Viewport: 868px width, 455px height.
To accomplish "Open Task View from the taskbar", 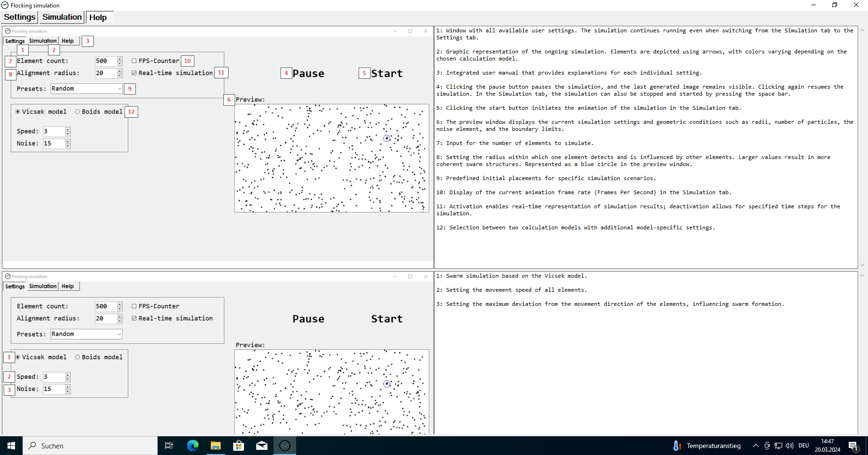I will click(x=169, y=446).
